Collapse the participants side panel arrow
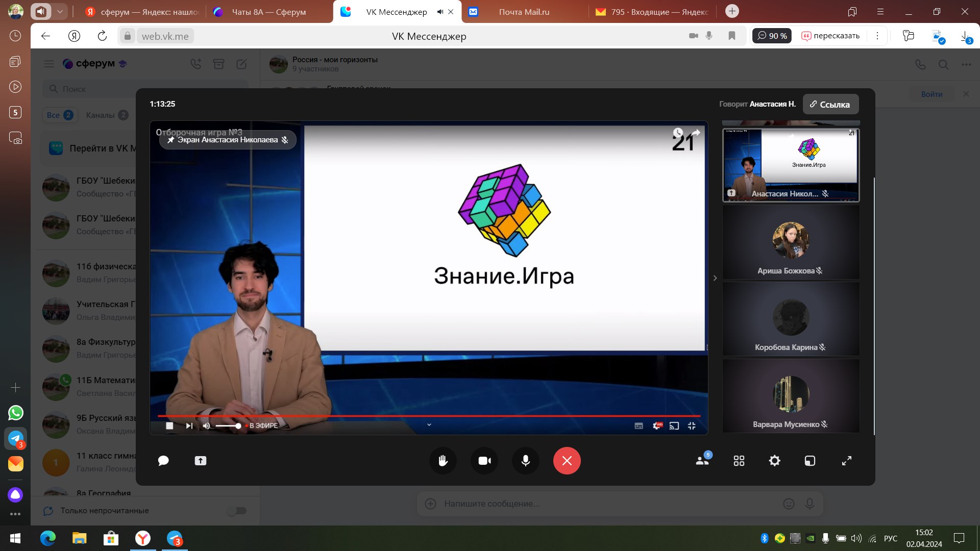This screenshot has height=551, width=980. pyautogui.click(x=715, y=278)
